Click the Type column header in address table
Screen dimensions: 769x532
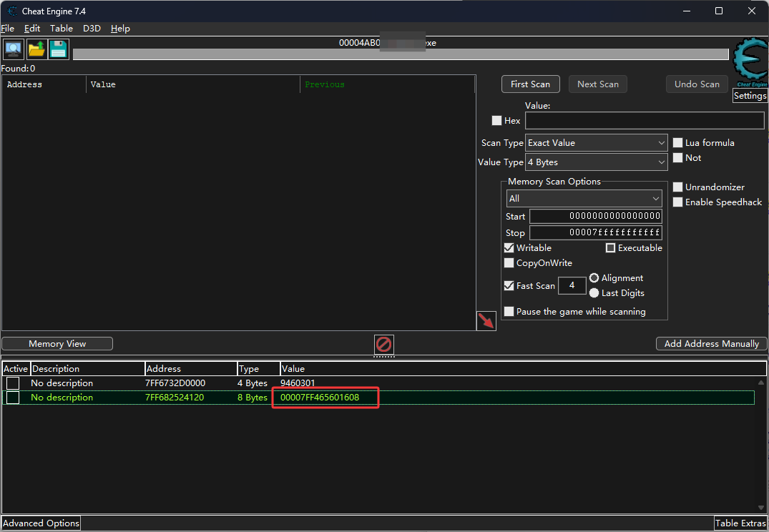tap(258, 369)
